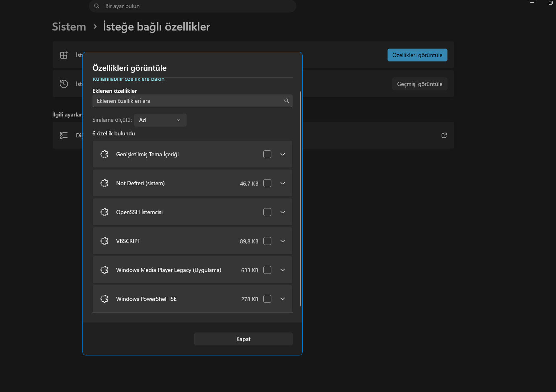Expand the OpenSSH İstemcisi chevron
The width and height of the screenshot is (556, 392).
pos(283,212)
